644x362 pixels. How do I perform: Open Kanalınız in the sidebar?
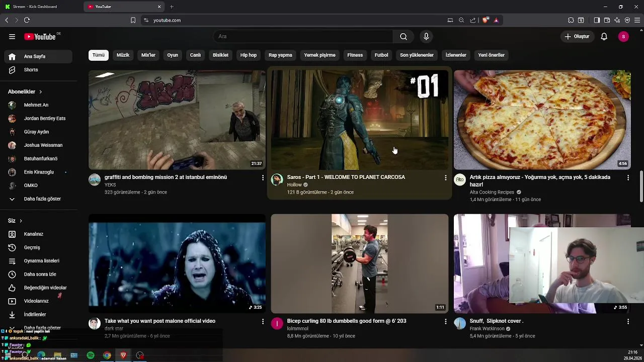38,234
